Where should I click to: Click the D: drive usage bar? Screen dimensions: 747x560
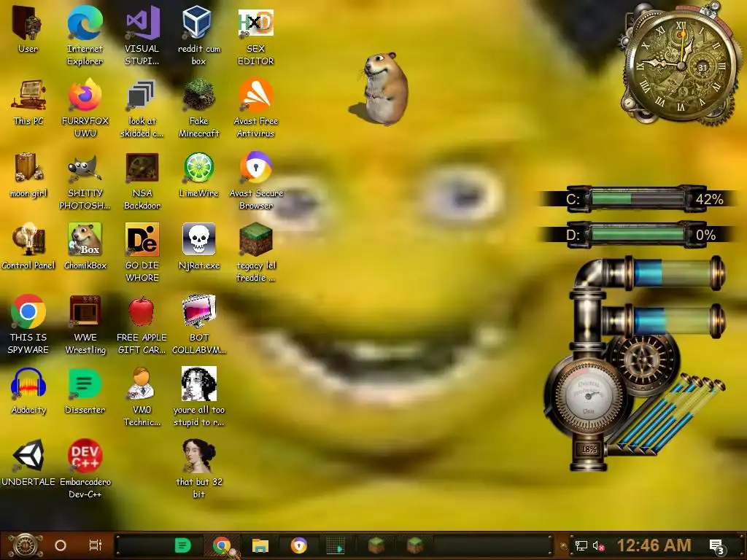pos(637,234)
